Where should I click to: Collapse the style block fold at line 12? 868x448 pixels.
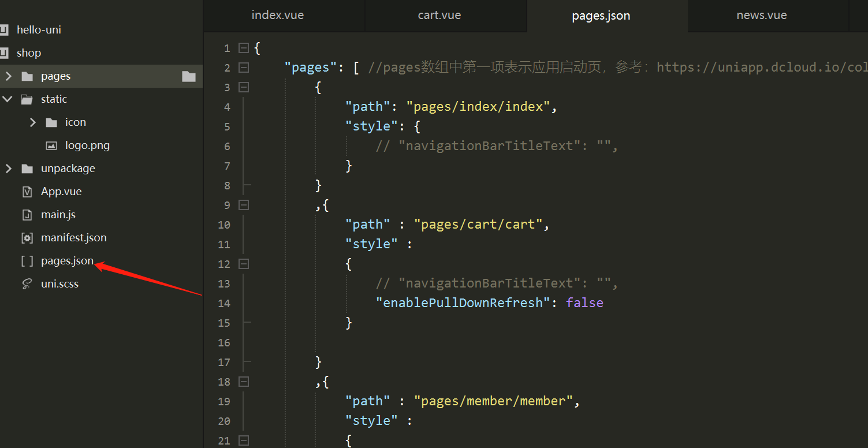click(x=243, y=264)
